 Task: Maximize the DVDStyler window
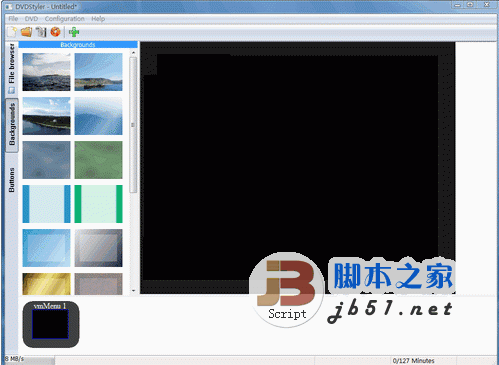coord(470,5)
